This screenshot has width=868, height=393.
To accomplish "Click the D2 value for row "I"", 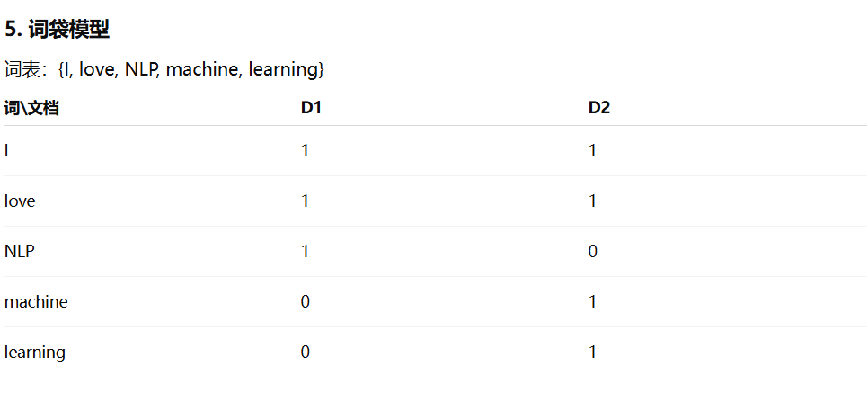I will click(x=593, y=151).
